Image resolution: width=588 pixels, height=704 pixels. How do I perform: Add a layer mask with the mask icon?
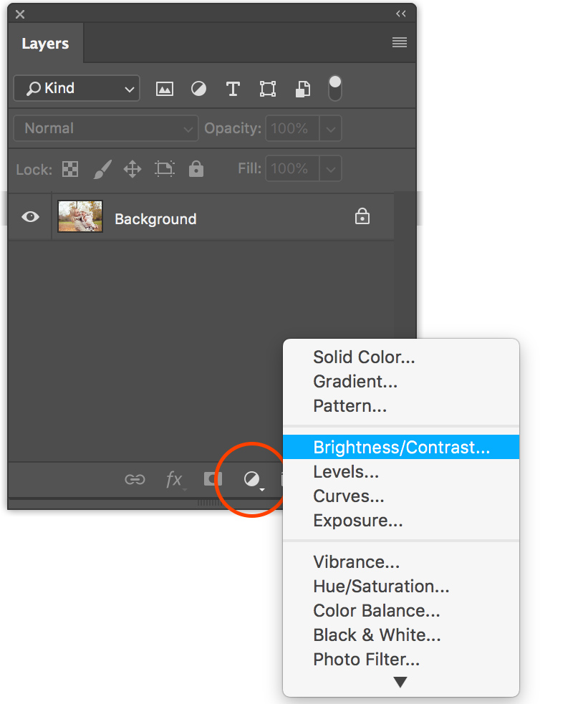point(213,479)
